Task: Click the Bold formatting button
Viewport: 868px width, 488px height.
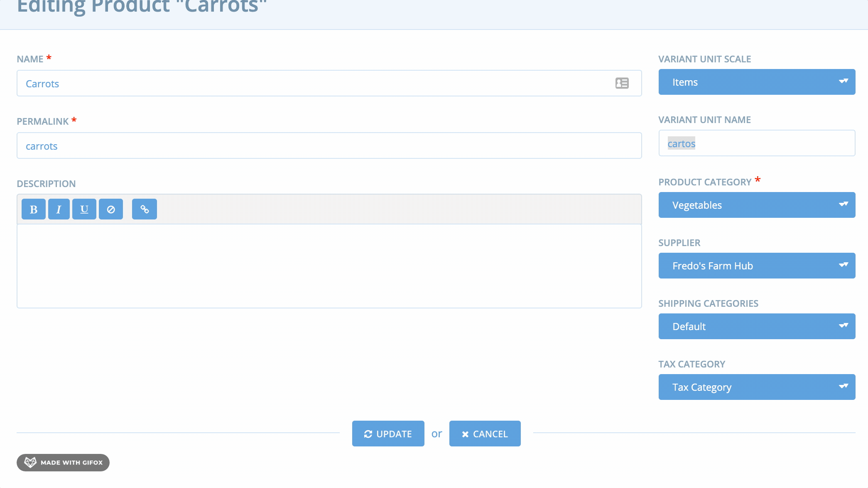Action: [34, 209]
